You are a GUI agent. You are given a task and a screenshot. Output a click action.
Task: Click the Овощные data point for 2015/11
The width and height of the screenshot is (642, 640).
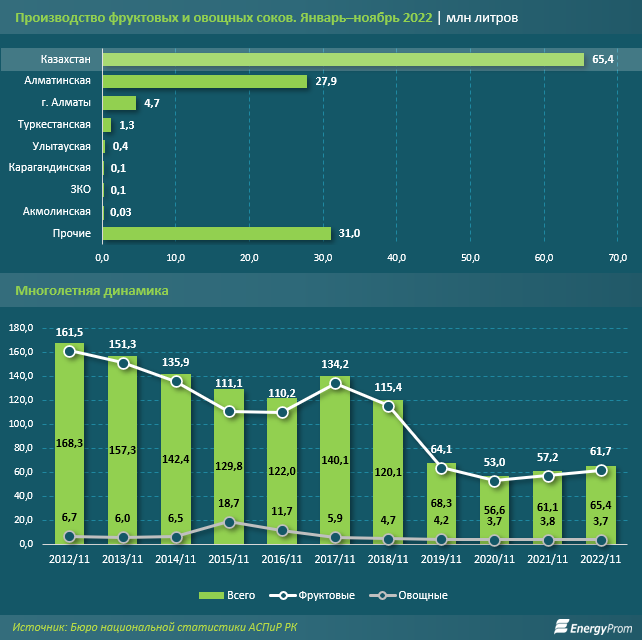click(x=228, y=522)
